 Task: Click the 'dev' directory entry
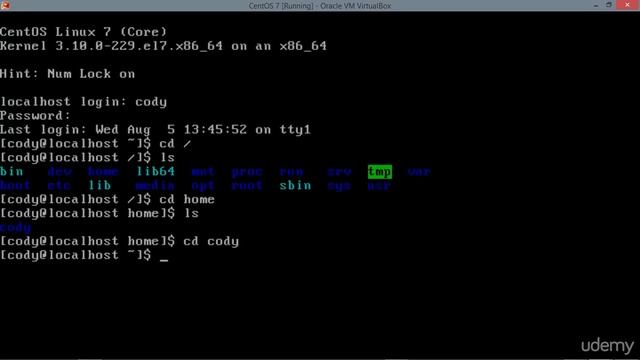pyautogui.click(x=60, y=171)
